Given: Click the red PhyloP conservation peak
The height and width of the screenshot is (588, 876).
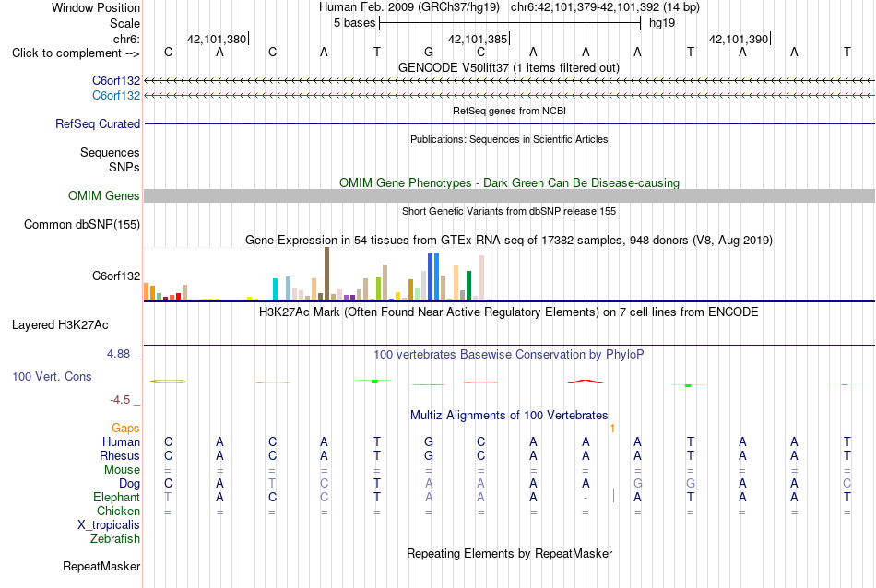Looking at the screenshot, I should pyautogui.click(x=585, y=382).
